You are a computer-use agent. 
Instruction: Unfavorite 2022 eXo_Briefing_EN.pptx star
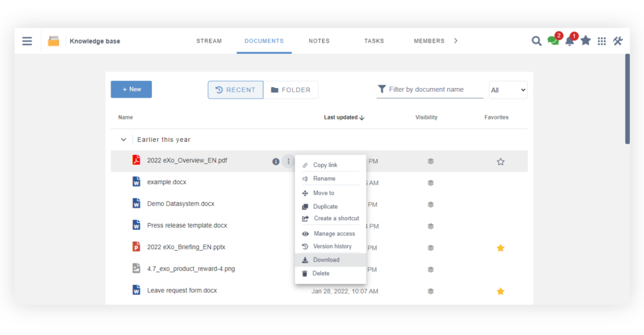[x=500, y=248]
